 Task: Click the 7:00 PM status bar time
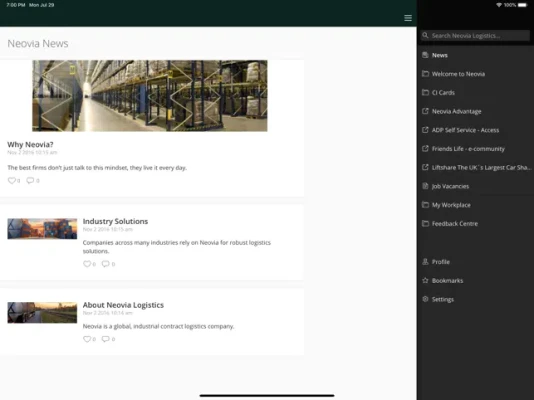click(x=16, y=5)
